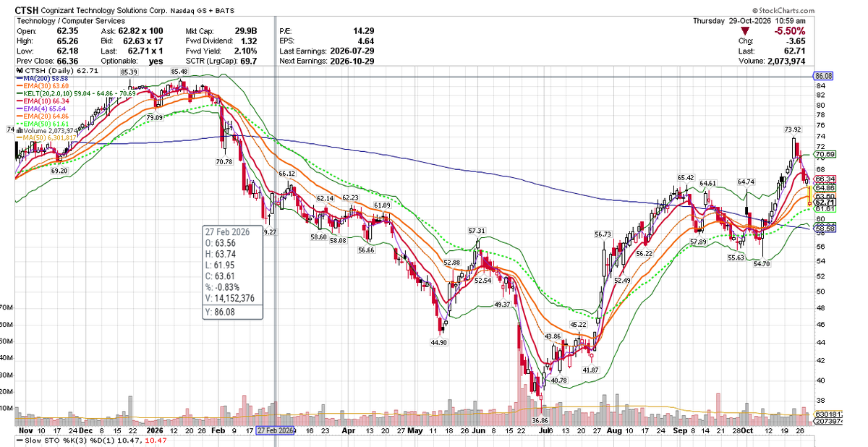Click the 62.71 last price tag on axis
The height and width of the screenshot is (447, 868).
(x=825, y=202)
